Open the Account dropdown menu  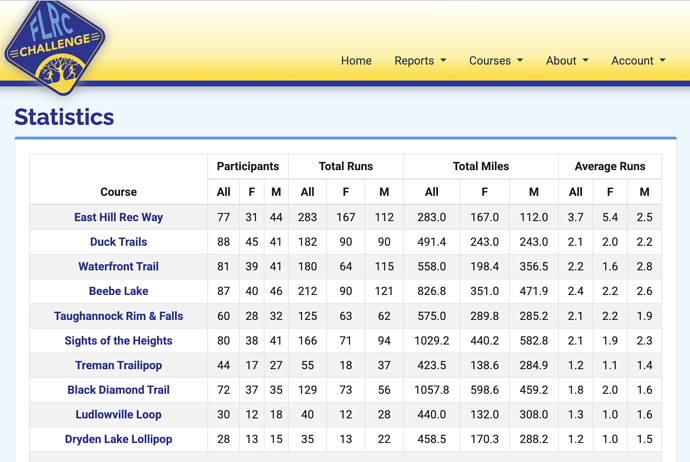coord(638,61)
